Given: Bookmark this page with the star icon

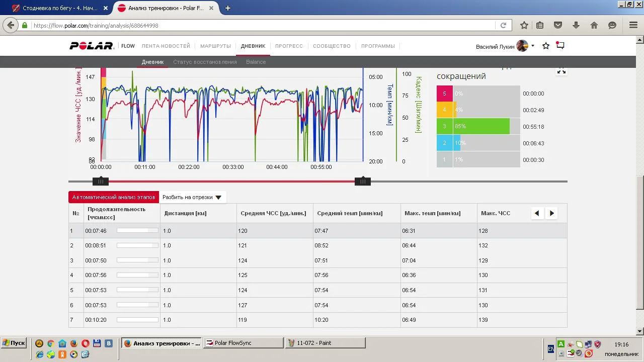Looking at the screenshot, I should coord(524,25).
